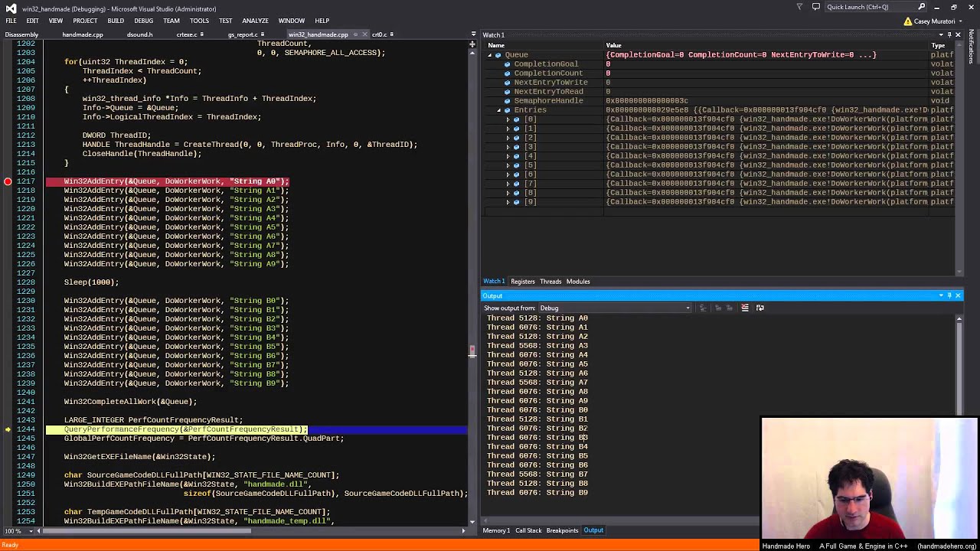Switch to the Modules tab
Screen dimensions: 980x551
pos(578,282)
